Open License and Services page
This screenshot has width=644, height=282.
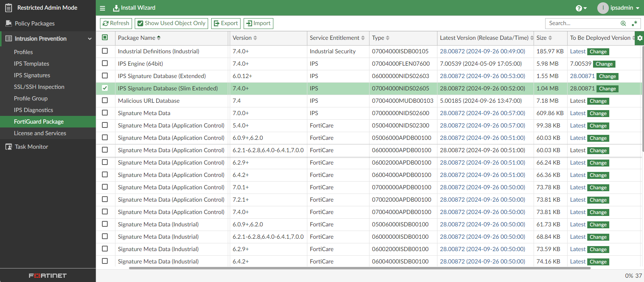click(x=40, y=133)
